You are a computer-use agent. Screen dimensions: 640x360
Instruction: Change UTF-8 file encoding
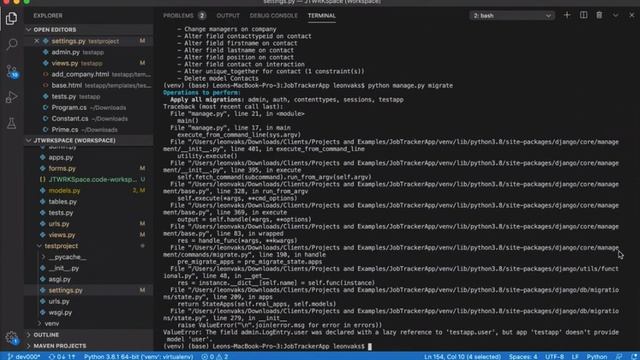coord(554,356)
